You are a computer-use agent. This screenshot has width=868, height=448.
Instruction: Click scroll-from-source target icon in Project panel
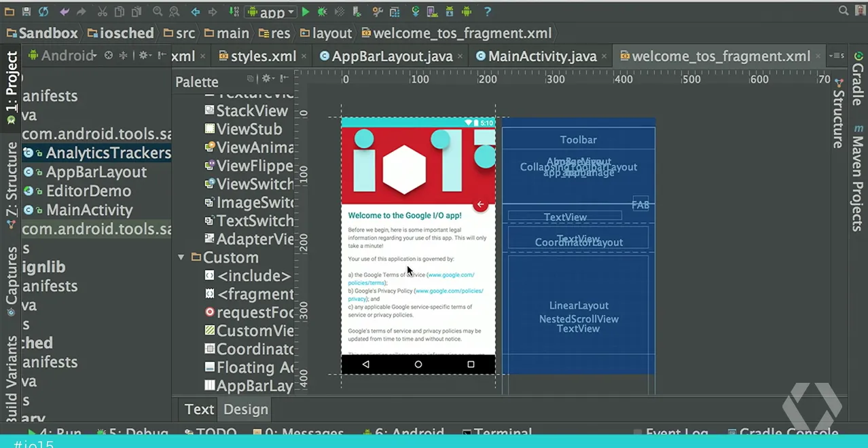tap(109, 56)
